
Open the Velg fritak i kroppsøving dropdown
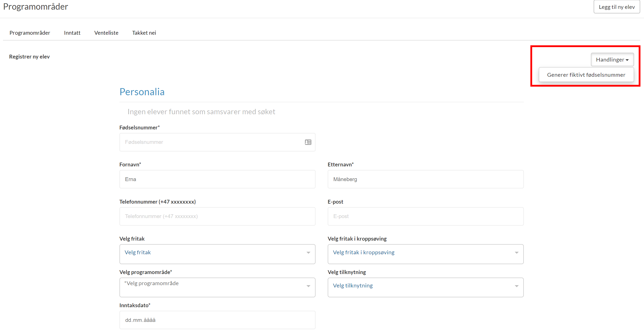426,254
